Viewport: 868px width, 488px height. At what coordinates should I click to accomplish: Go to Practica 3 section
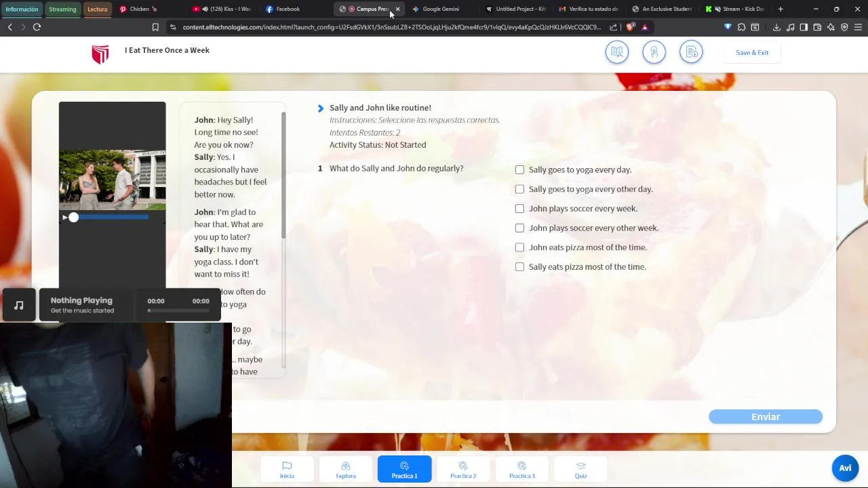coord(522,469)
